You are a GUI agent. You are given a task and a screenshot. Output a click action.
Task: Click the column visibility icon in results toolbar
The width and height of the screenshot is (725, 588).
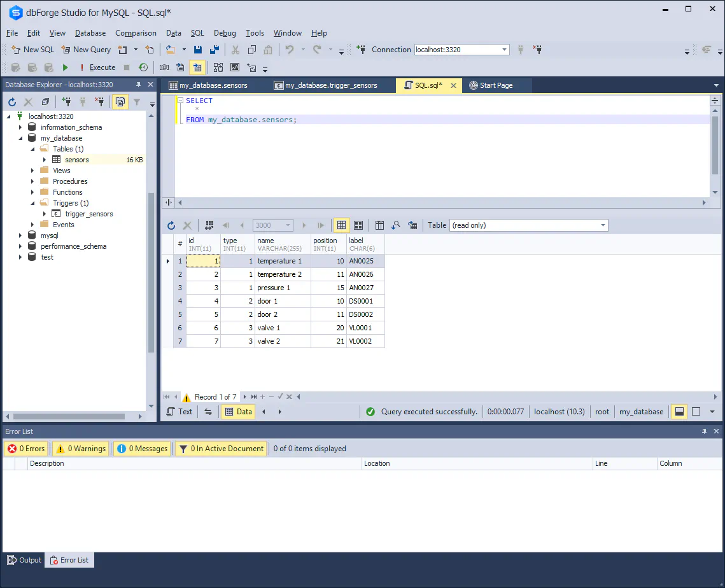379,225
